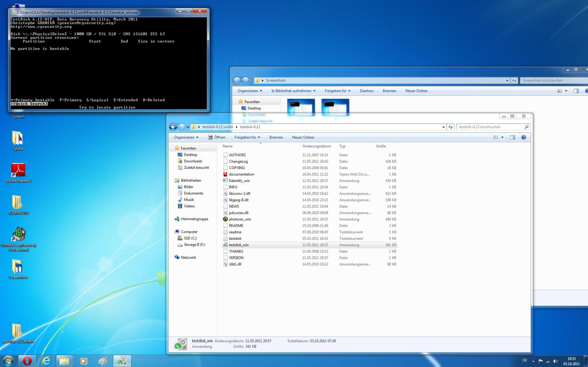Image resolution: width=588 pixels, height=367 pixels.
Task: Open Freigeben für dropdown in Screenshots window
Action: click(x=337, y=91)
